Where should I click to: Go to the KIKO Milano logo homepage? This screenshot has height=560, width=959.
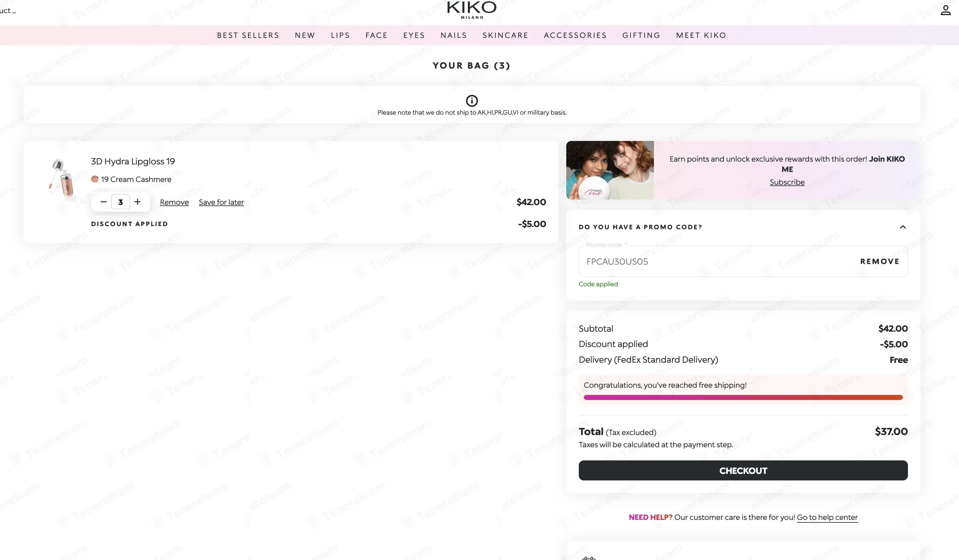click(471, 9)
